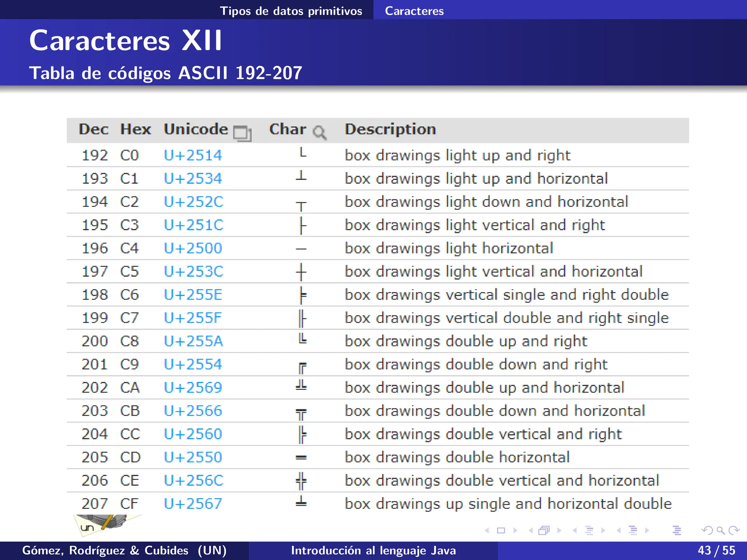Open the U+255F Unicode link

coord(193,318)
